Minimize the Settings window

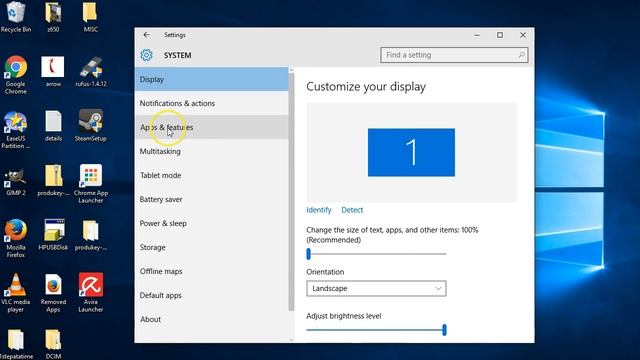pos(477,35)
